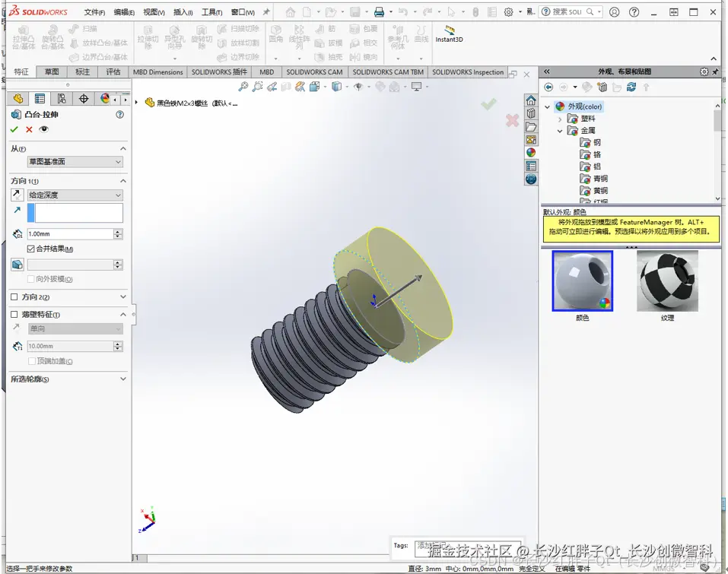
Task: Click the back arrow in appearances panel
Action: pyautogui.click(x=548, y=87)
